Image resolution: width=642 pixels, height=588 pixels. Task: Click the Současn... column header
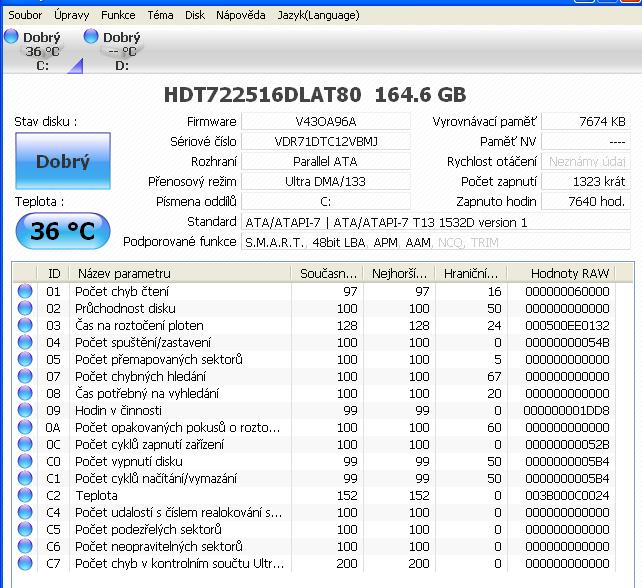pyautogui.click(x=328, y=274)
